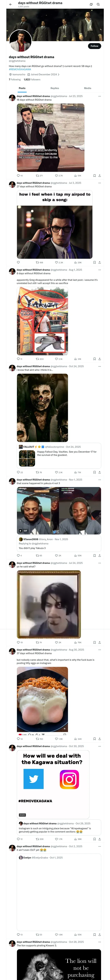This screenshot has width=110, height=980.
Task: Share the Oct 24 Fallout quote post
Action: coord(99,472)
